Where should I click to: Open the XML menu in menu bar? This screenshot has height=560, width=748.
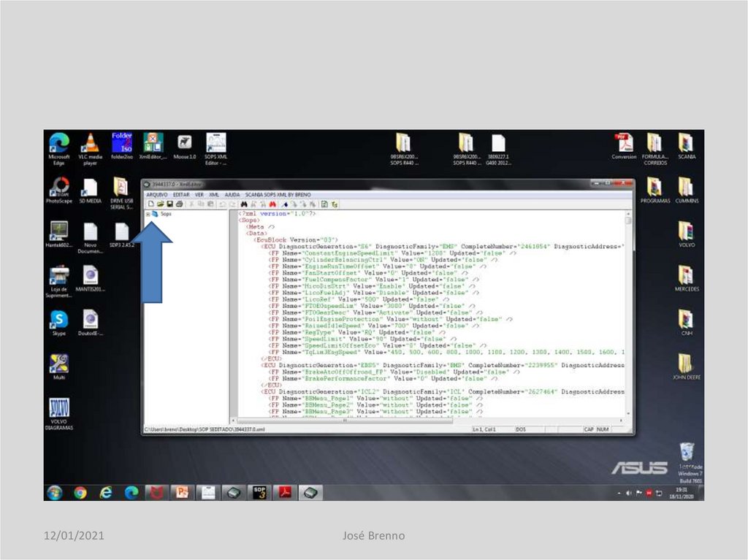pos(214,195)
